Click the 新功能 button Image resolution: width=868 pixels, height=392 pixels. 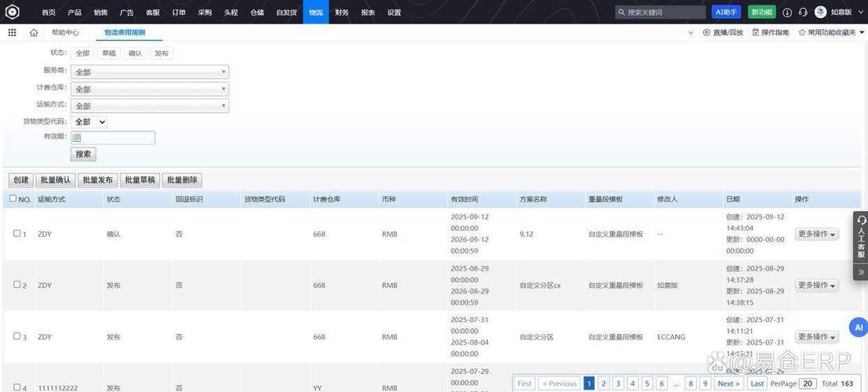click(761, 13)
